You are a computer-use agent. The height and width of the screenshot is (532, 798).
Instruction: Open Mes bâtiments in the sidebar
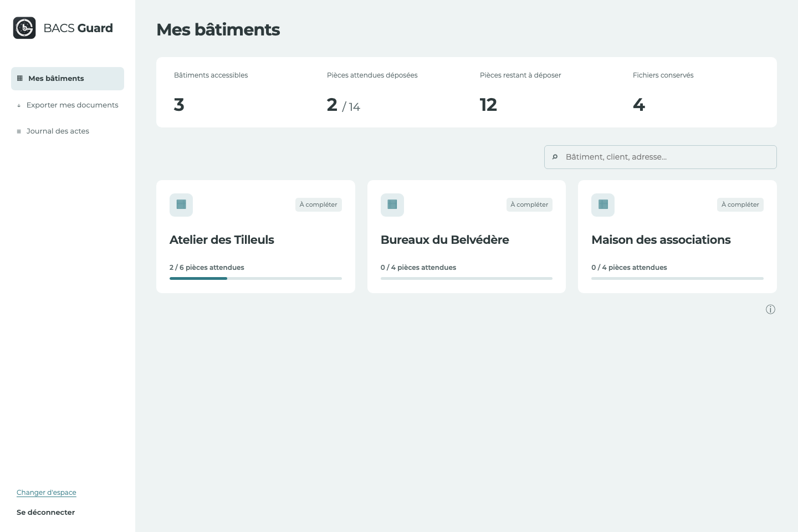coord(68,79)
